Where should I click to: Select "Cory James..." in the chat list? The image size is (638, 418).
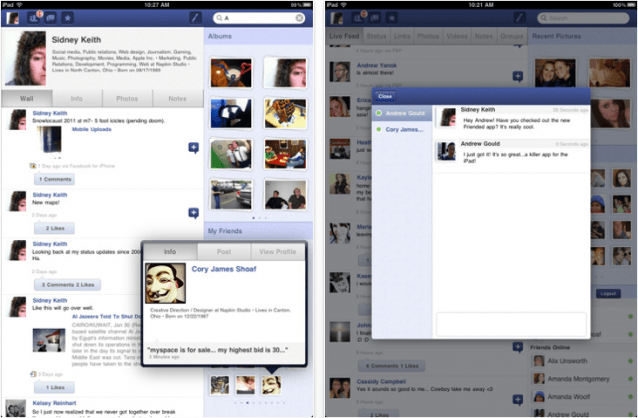pos(402,129)
